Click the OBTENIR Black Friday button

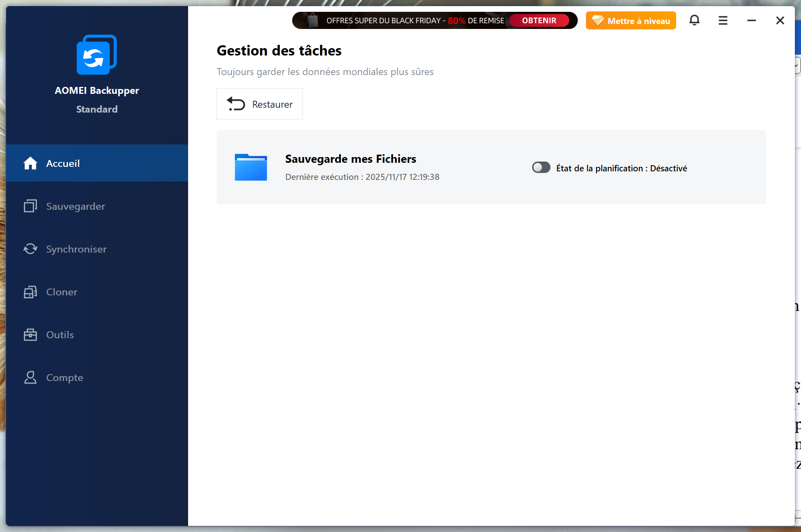point(539,20)
